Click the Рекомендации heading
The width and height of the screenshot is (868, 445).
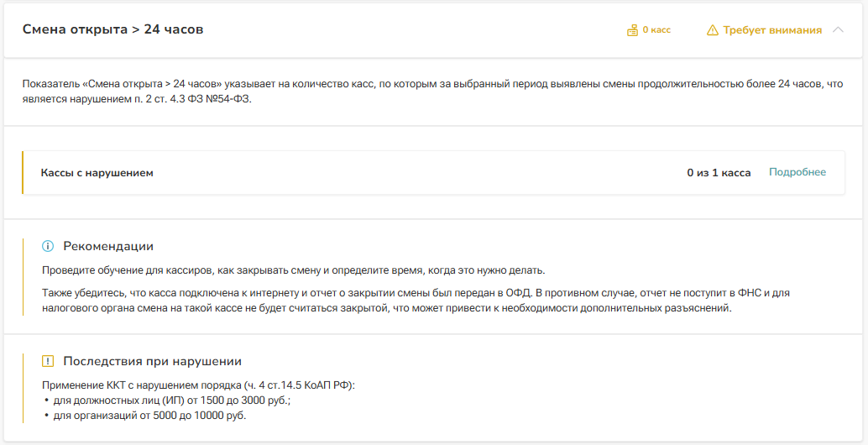tap(108, 246)
